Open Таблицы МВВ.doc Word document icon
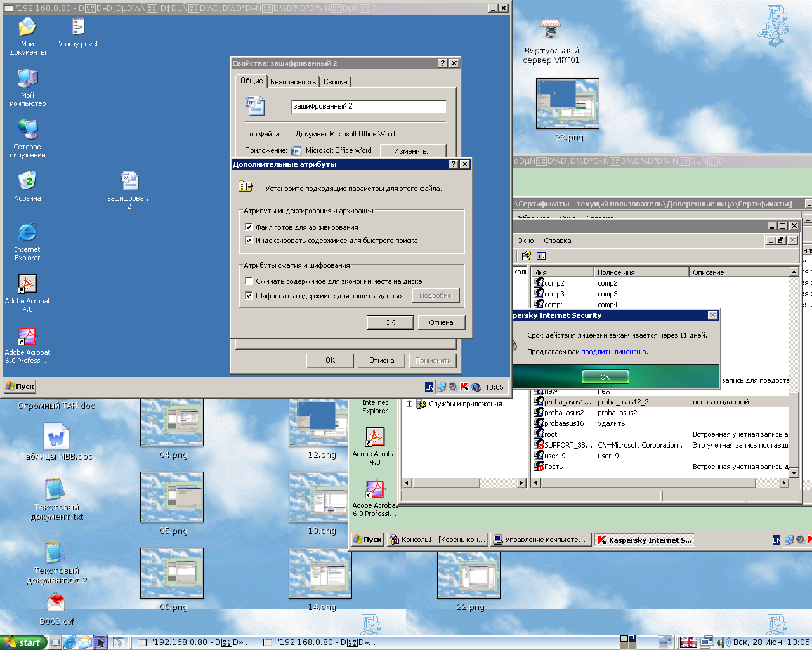The width and height of the screenshot is (812, 650). (x=56, y=438)
